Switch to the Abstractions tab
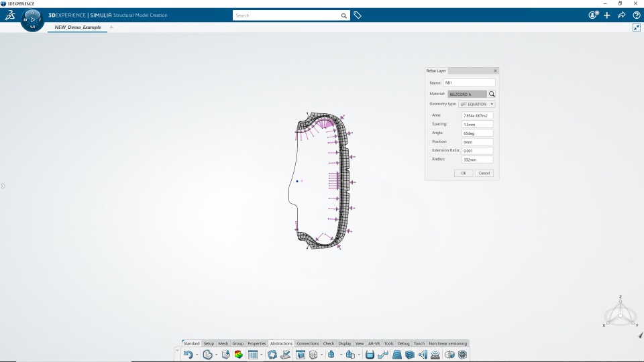The image size is (644, 362). tap(281, 343)
